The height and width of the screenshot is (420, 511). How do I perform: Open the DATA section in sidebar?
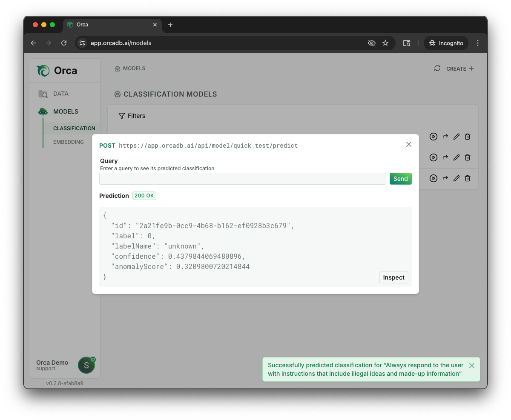coord(61,94)
